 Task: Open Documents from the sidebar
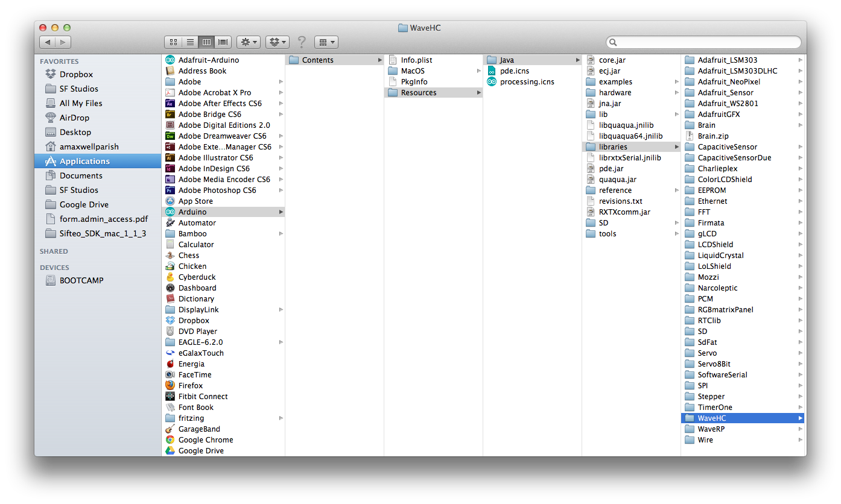(x=98, y=175)
